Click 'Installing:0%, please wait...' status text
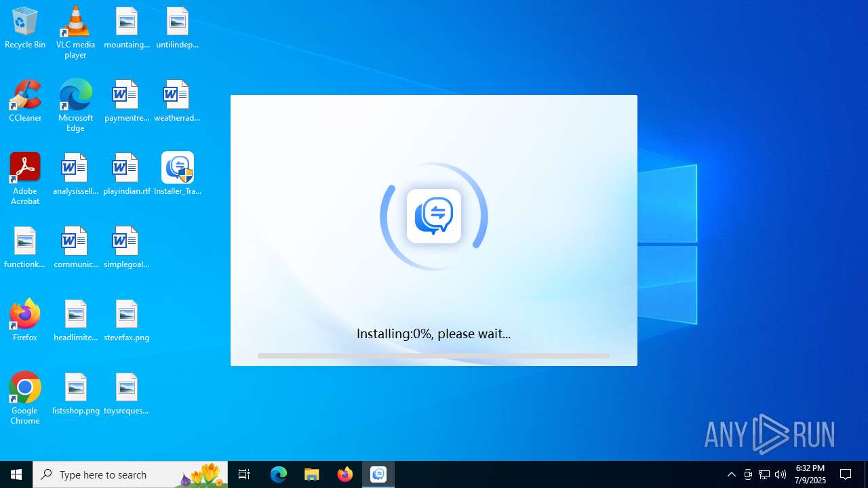The height and width of the screenshot is (488, 868). pos(434,333)
